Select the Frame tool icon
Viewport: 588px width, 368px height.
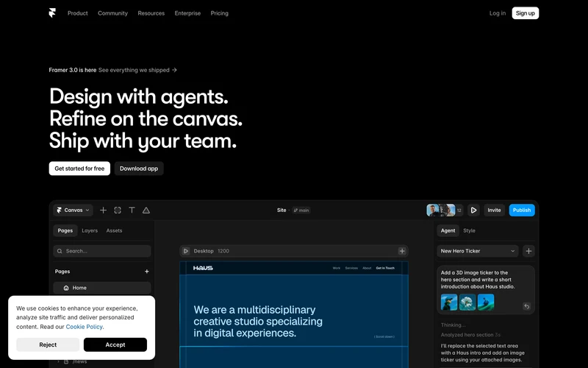coord(118,210)
